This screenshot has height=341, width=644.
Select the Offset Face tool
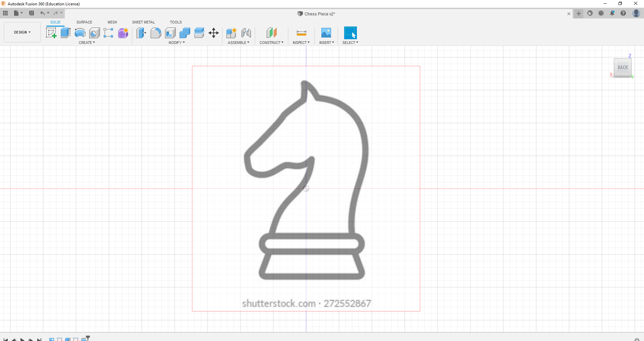(x=199, y=33)
